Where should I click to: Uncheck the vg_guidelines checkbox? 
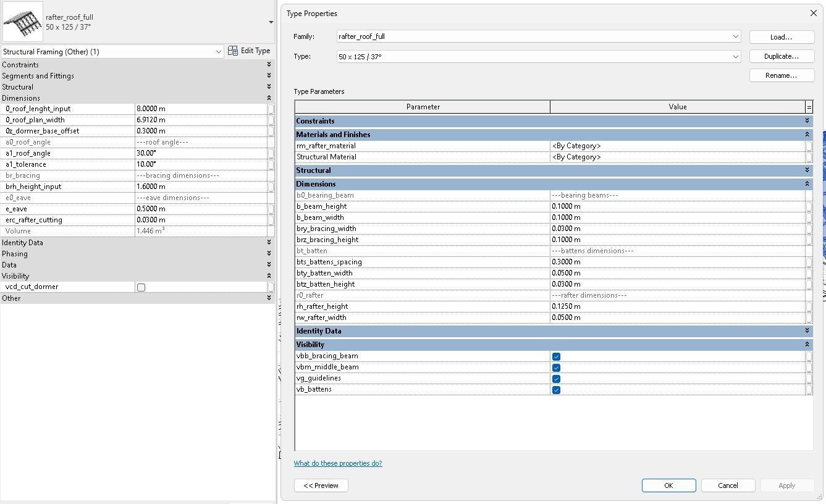pyautogui.click(x=556, y=379)
